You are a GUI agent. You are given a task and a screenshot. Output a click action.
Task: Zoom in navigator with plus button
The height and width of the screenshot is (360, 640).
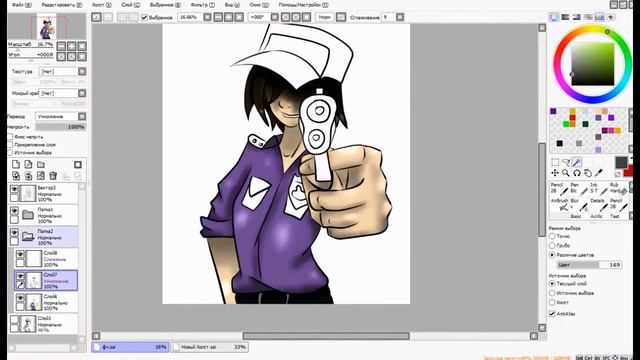pos(71,46)
